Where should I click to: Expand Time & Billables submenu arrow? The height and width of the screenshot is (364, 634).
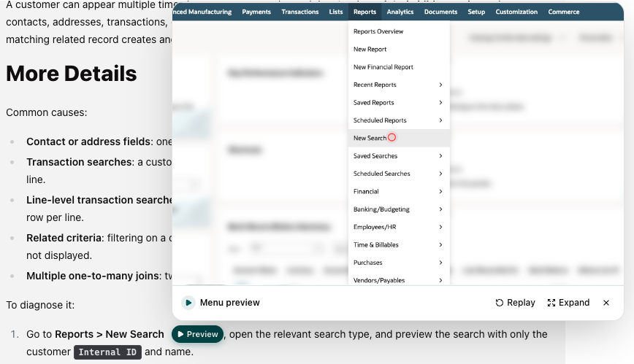coord(440,244)
